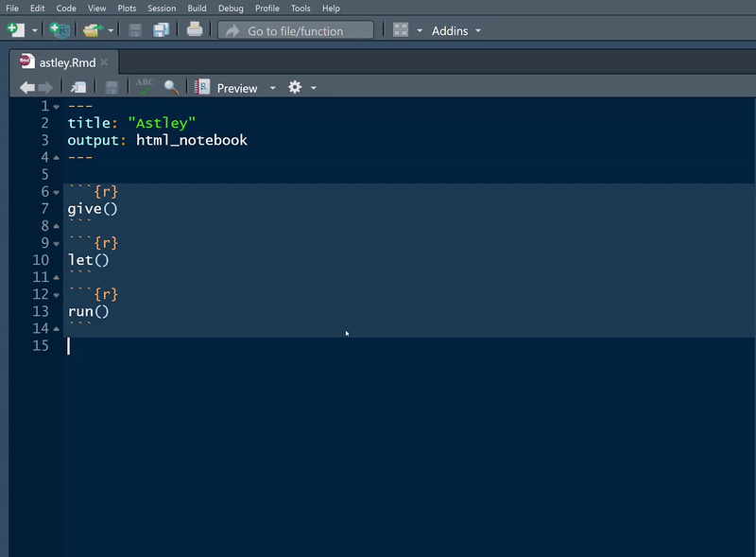The height and width of the screenshot is (557, 756).
Task: Open the File menu
Action: (12, 9)
